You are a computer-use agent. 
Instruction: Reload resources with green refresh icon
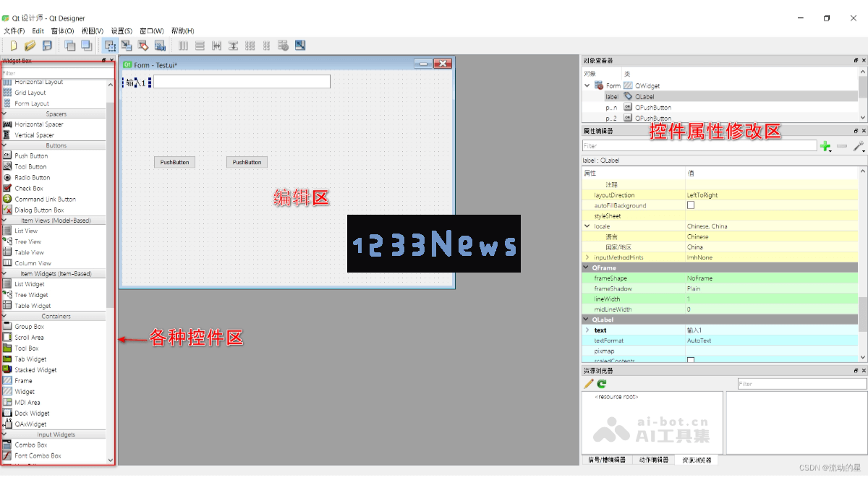601,384
